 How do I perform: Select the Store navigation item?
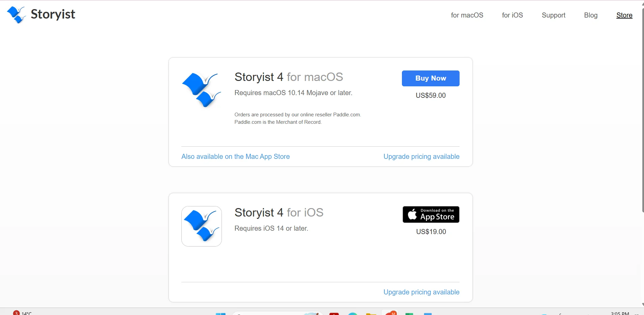click(x=624, y=15)
